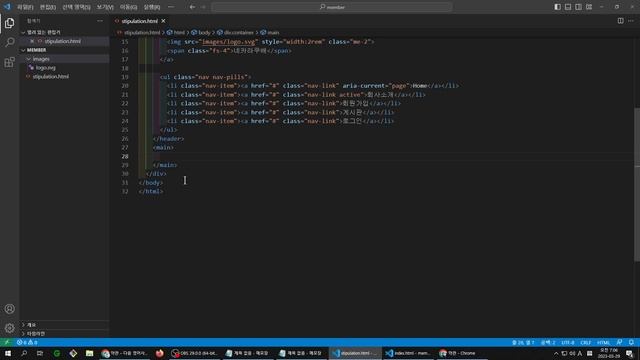Image resolution: width=640 pixels, height=360 pixels.
Task: Open editor more actions ellipsis
Action: 631,21
